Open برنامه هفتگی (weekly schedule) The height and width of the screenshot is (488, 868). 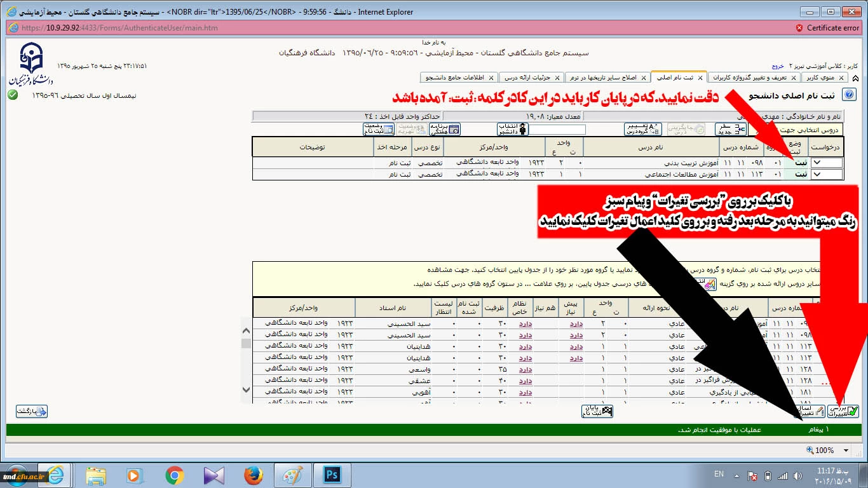click(445, 129)
